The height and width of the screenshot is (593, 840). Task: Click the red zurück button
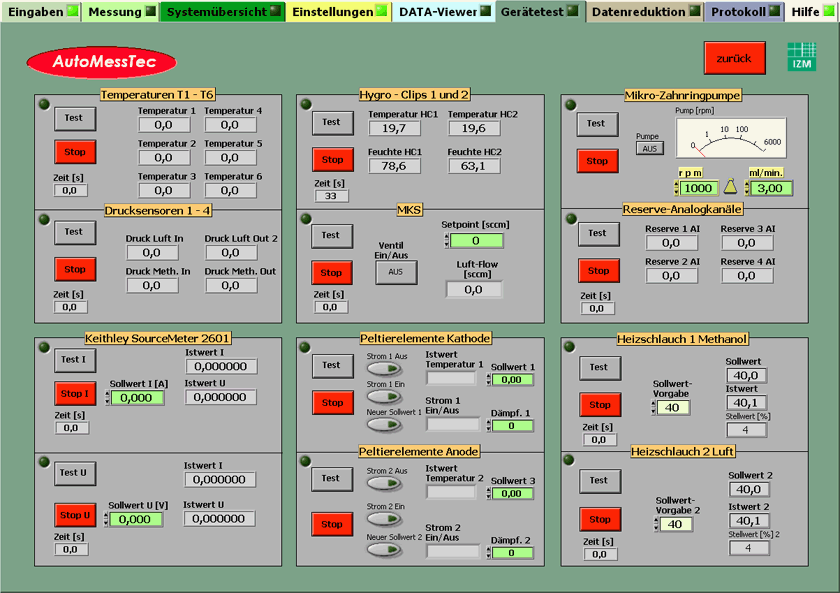coord(734,58)
